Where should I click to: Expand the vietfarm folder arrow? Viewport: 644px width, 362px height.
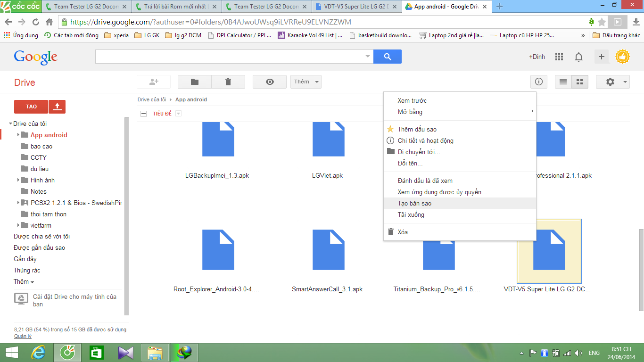pos(18,225)
